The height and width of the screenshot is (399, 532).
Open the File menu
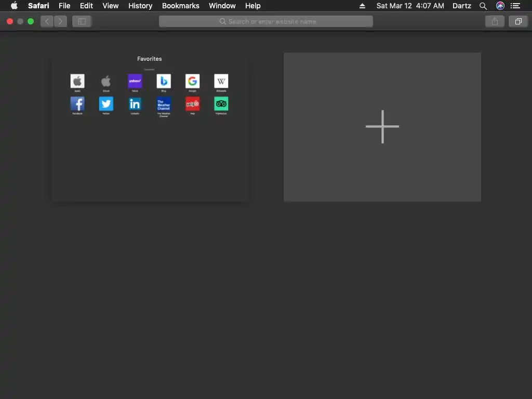click(x=64, y=6)
